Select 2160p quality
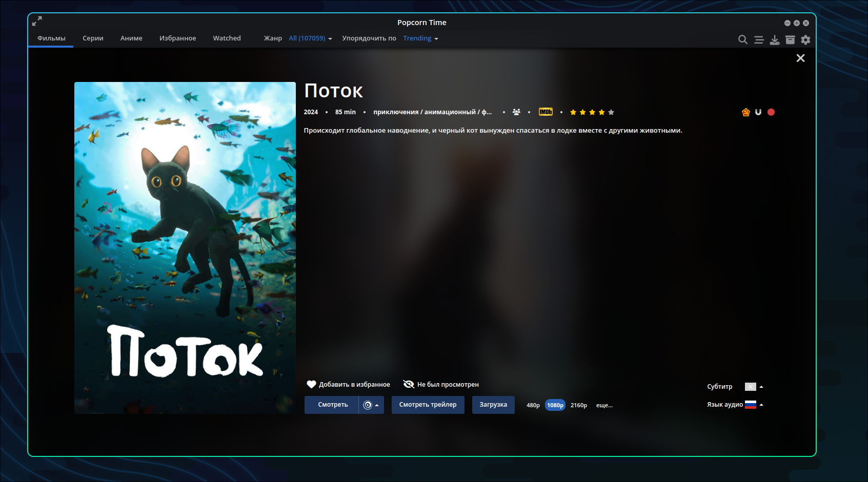 point(579,405)
